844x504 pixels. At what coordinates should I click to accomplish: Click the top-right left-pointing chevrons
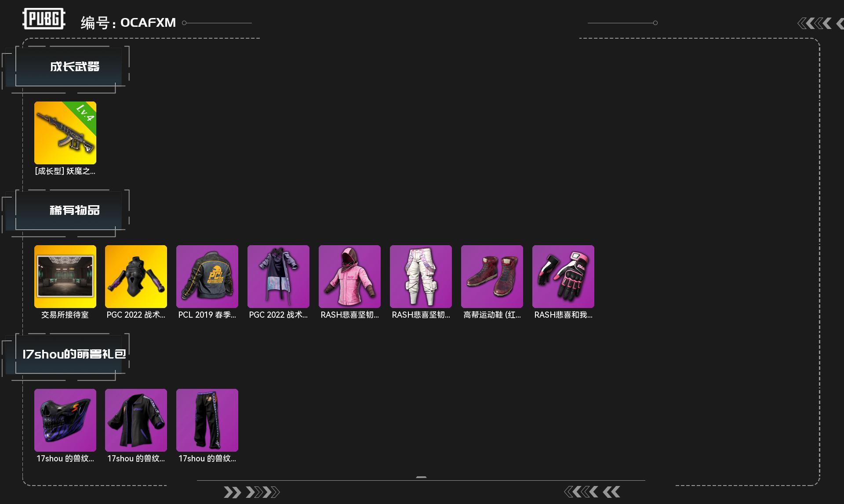[x=820, y=23]
